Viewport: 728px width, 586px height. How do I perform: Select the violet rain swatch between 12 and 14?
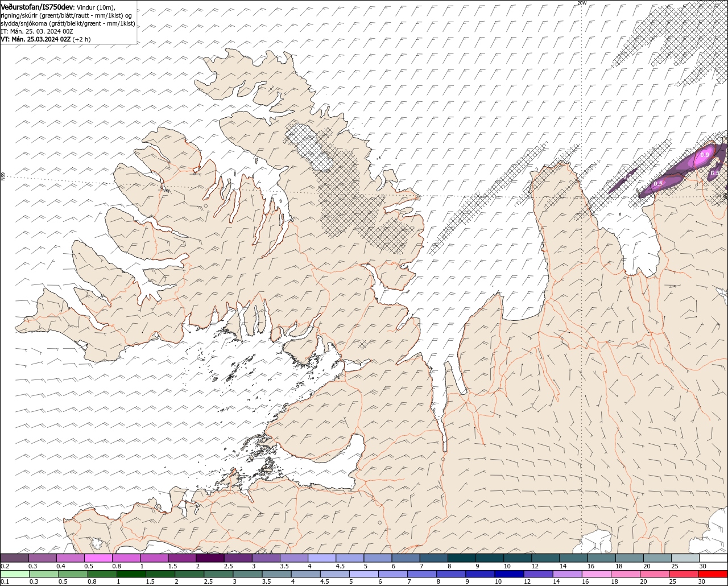point(538,574)
